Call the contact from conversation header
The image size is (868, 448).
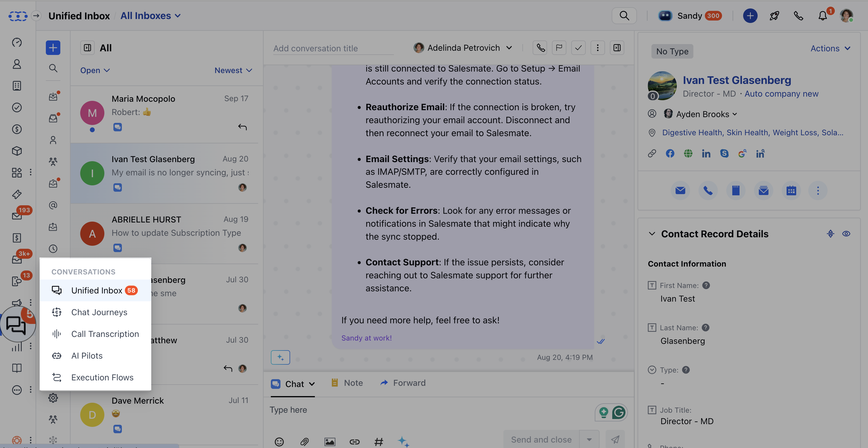[540, 48]
